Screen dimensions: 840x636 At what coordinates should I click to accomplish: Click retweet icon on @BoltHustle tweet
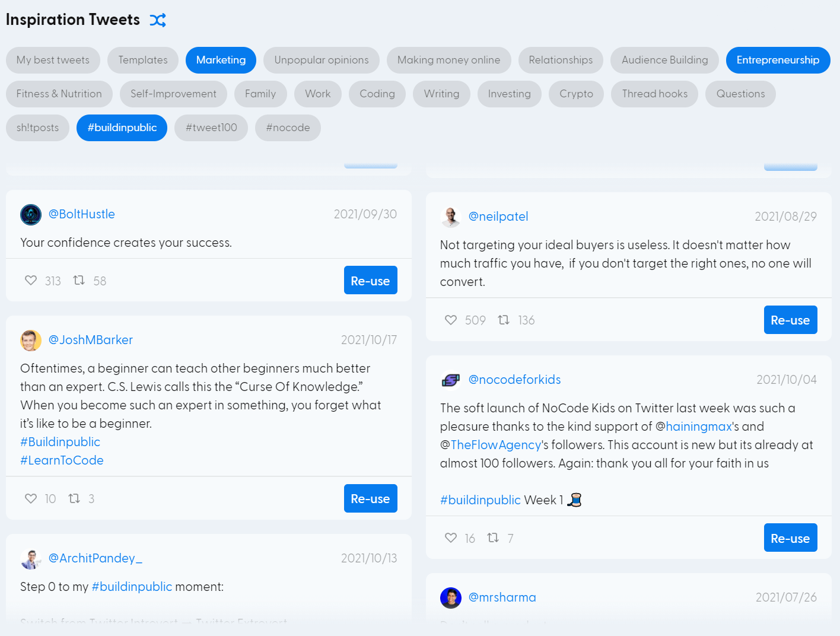79,280
